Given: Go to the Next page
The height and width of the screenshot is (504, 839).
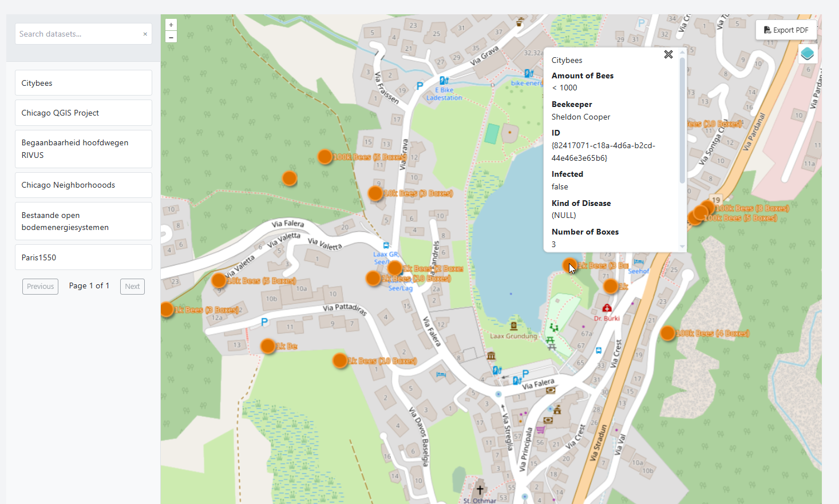Looking at the screenshot, I should click(x=132, y=287).
